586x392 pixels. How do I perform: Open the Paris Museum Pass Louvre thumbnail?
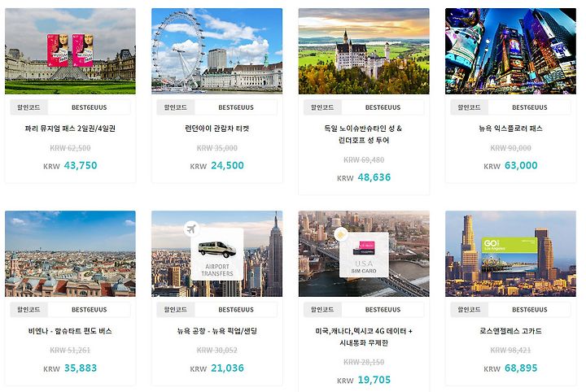click(70, 51)
